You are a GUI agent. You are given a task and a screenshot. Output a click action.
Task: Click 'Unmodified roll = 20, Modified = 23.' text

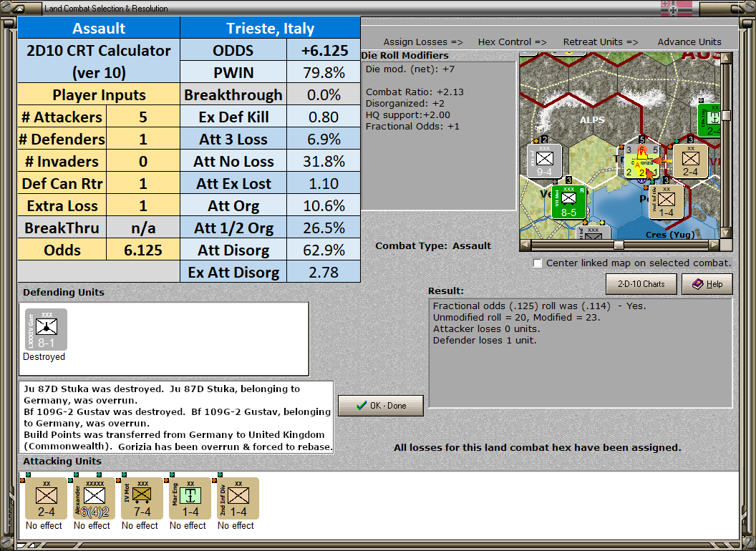point(516,317)
